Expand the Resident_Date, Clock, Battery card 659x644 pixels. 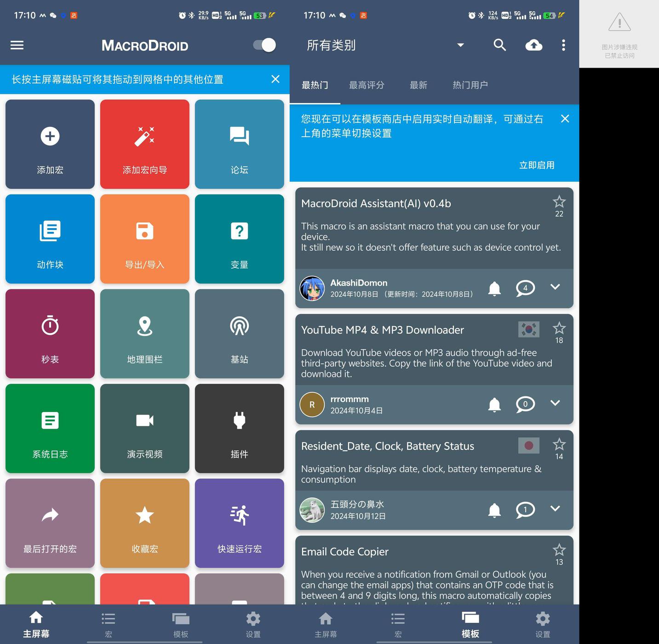click(x=555, y=509)
